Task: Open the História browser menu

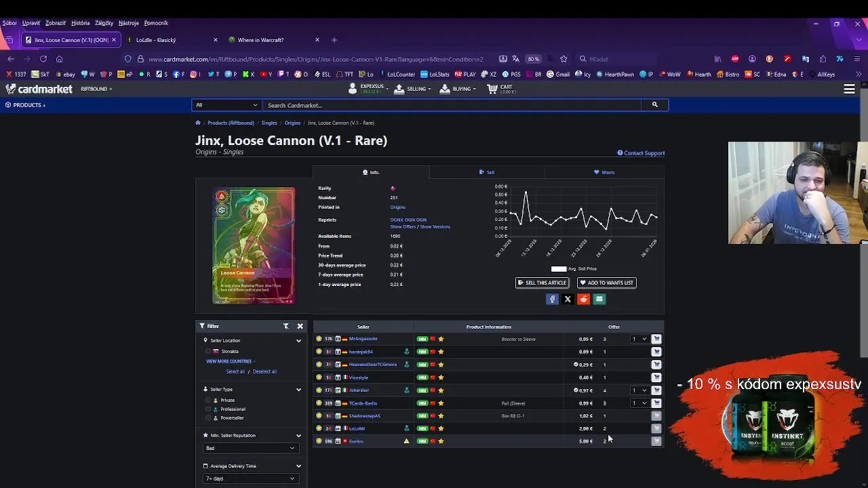Action: (80, 23)
